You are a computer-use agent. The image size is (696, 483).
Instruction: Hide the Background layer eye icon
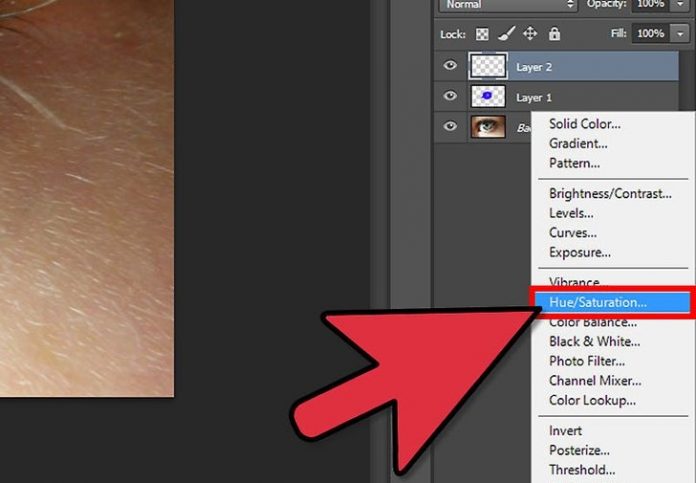click(x=451, y=127)
